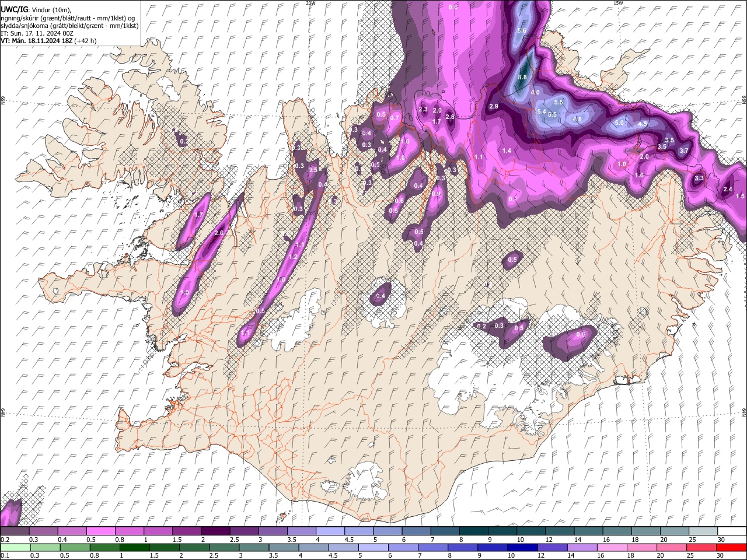Viewport: 747px width, 560px height.
Task: Click the VT: Mán. 18.11.2024 18Z line
Action: click(48, 41)
